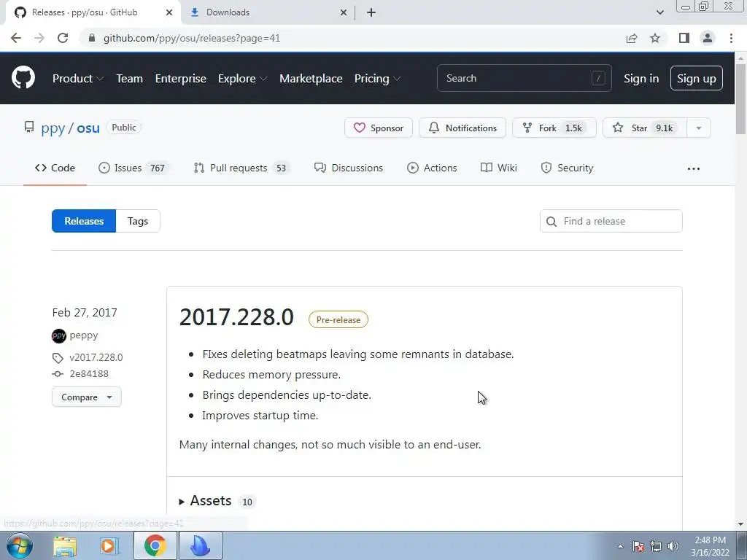Click the Action Center flag icon
This screenshot has width=747, height=560.
638,546
